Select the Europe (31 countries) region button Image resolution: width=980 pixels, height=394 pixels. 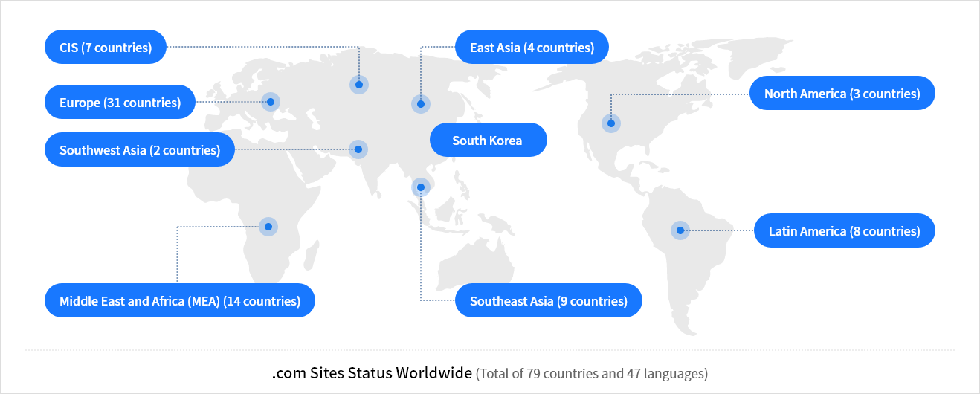tap(120, 102)
